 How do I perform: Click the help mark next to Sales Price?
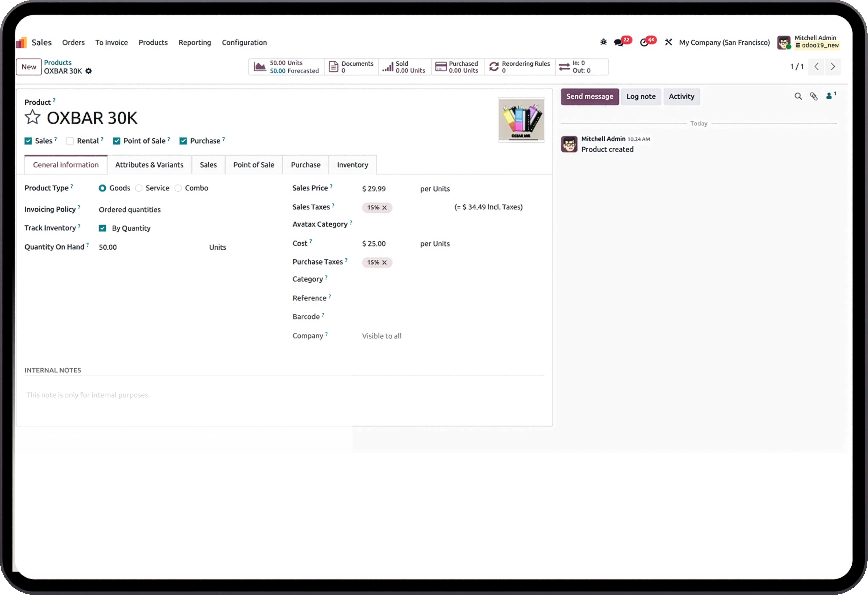(331, 186)
